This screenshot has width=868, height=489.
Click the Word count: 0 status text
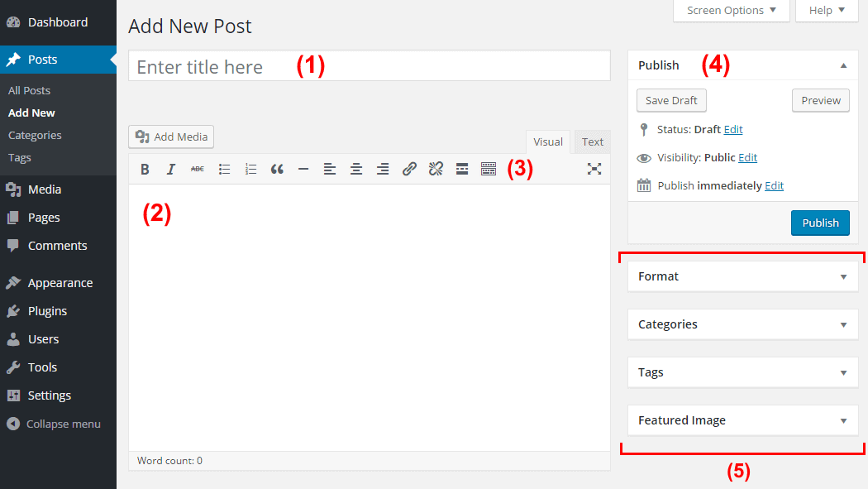(170, 461)
